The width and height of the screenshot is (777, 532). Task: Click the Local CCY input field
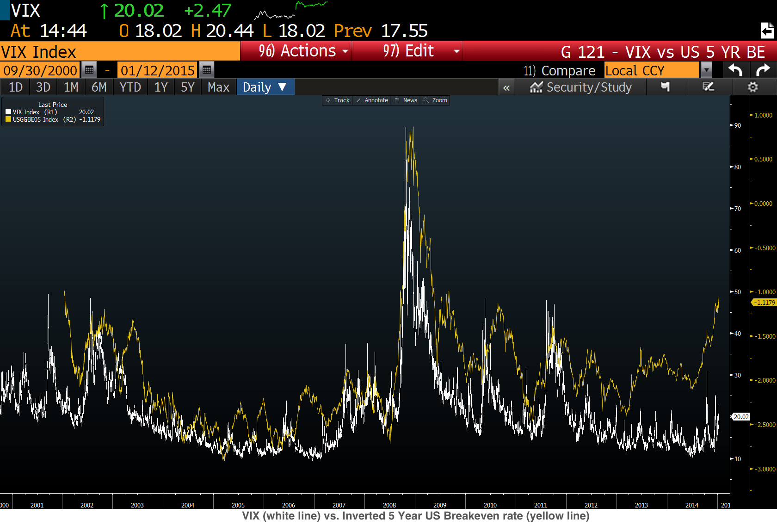click(652, 70)
